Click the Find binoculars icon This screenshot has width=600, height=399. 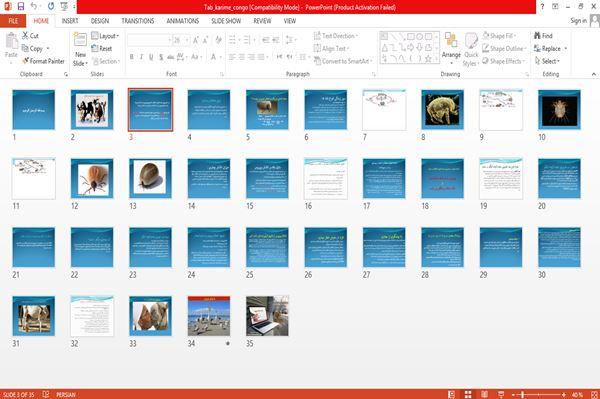[537, 36]
